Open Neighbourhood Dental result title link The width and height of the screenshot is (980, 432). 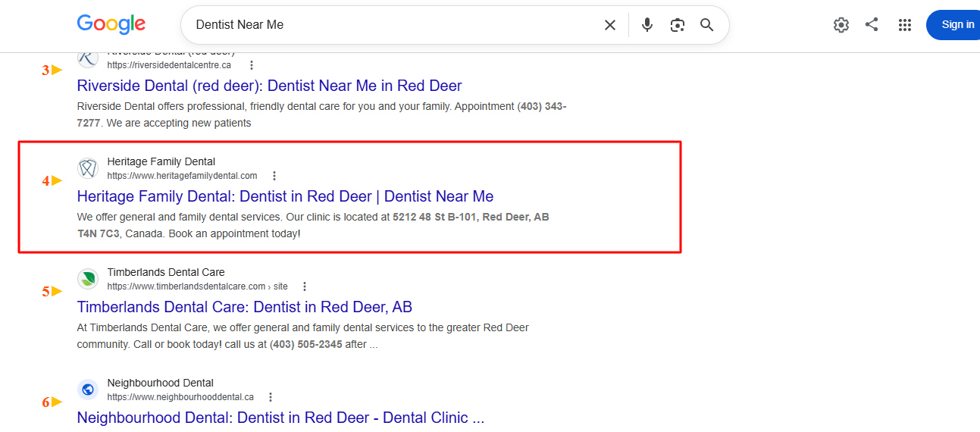coord(280,418)
